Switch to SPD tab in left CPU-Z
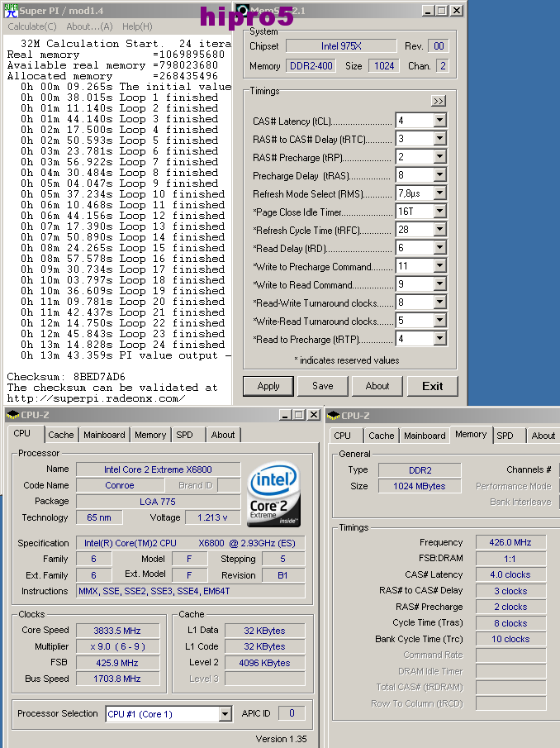Viewport: 560px width, 748px height. tap(184, 435)
